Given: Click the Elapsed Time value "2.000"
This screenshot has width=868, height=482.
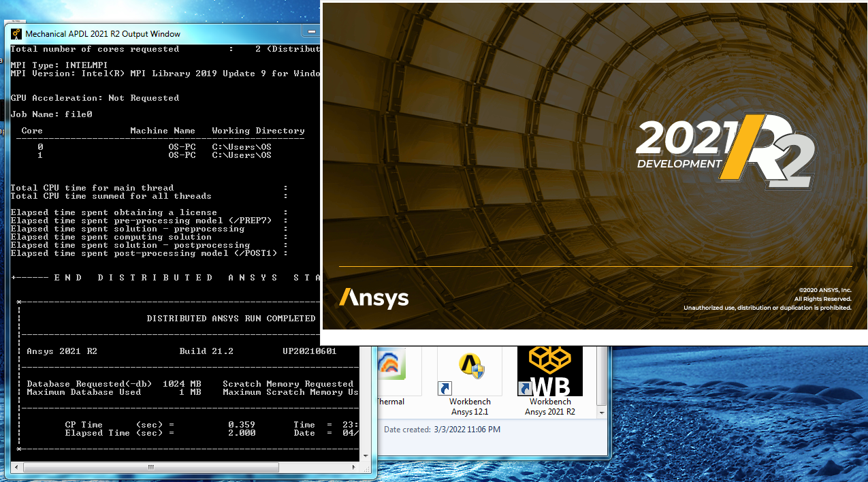Looking at the screenshot, I should (242, 433).
